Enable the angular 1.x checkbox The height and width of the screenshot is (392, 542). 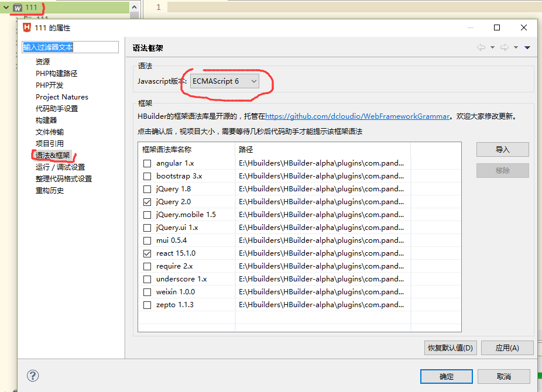(x=147, y=163)
